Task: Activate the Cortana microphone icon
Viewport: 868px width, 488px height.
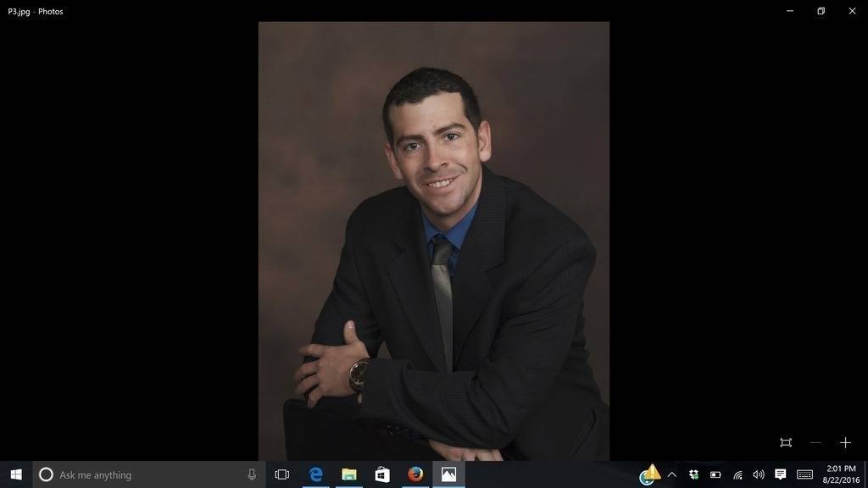Action: [x=252, y=474]
